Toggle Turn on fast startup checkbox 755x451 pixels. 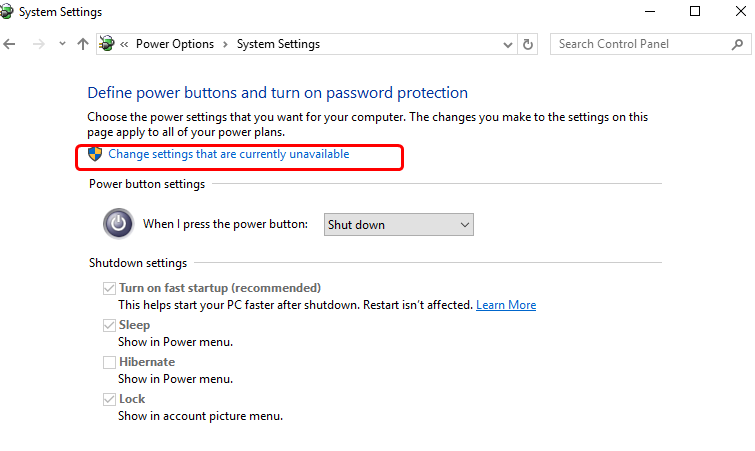point(109,288)
